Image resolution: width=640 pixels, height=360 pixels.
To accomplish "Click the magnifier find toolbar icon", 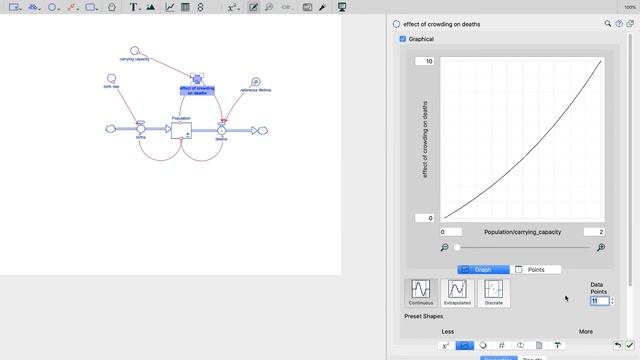I will pos(269,7).
